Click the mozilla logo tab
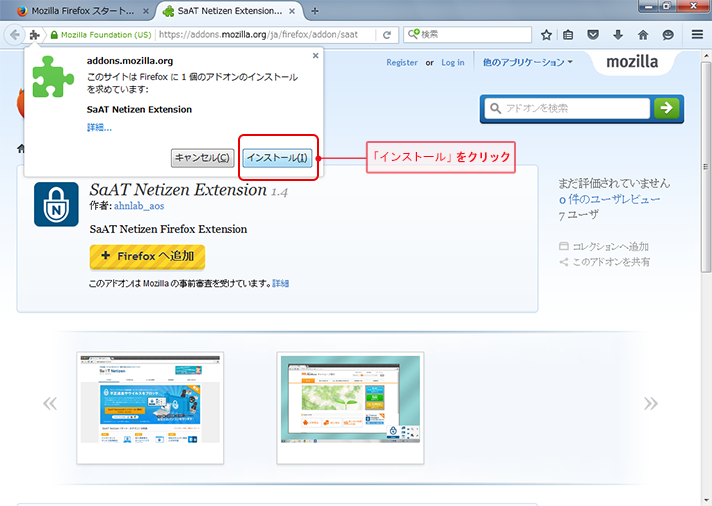Image resolution: width=712 pixels, height=506 pixels. 632,62
